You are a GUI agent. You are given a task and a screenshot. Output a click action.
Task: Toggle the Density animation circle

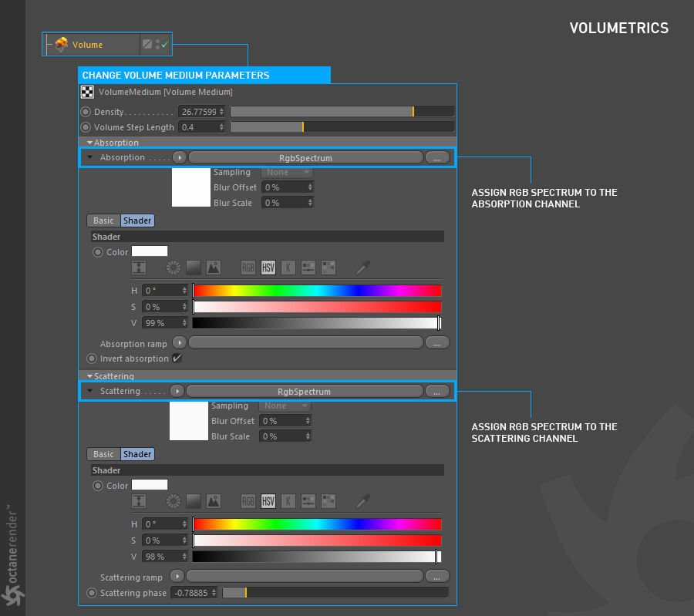[x=86, y=112]
